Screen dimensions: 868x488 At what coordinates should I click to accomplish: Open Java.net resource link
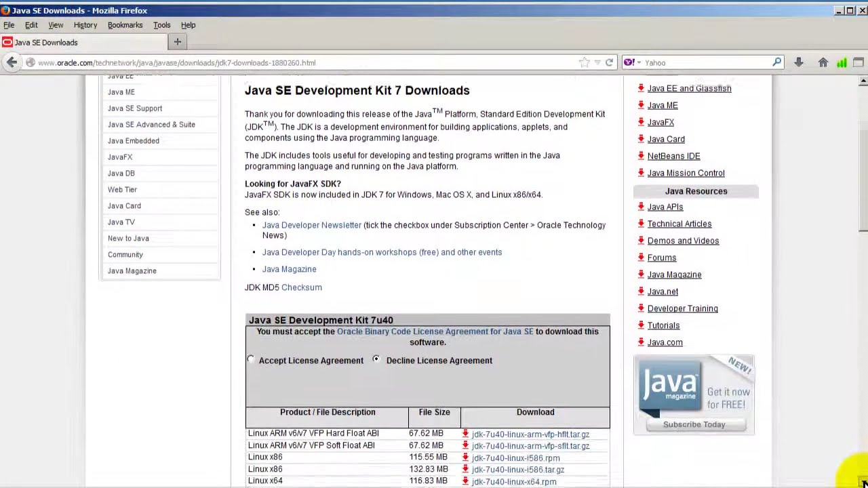tap(663, 291)
